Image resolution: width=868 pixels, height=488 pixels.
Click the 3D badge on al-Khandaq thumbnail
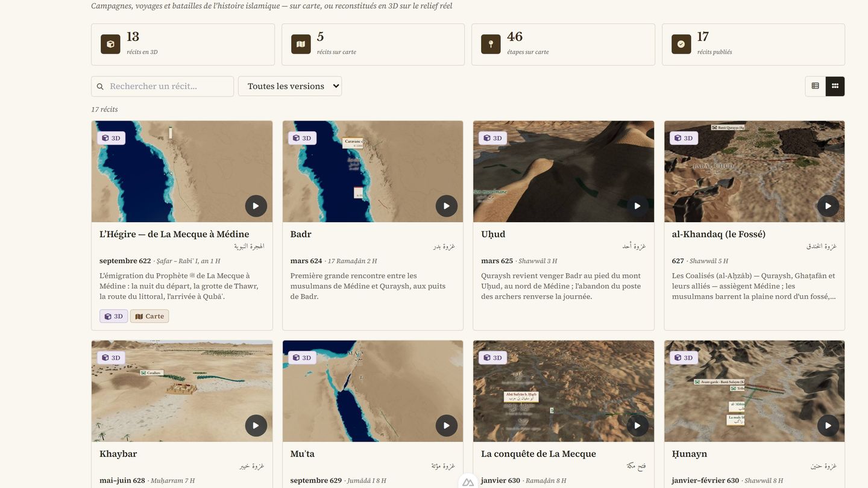[684, 138]
